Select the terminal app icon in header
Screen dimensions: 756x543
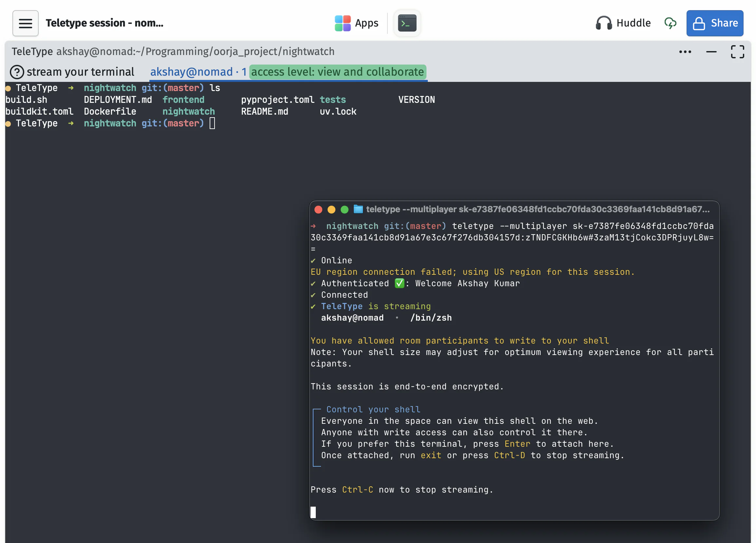coord(407,23)
